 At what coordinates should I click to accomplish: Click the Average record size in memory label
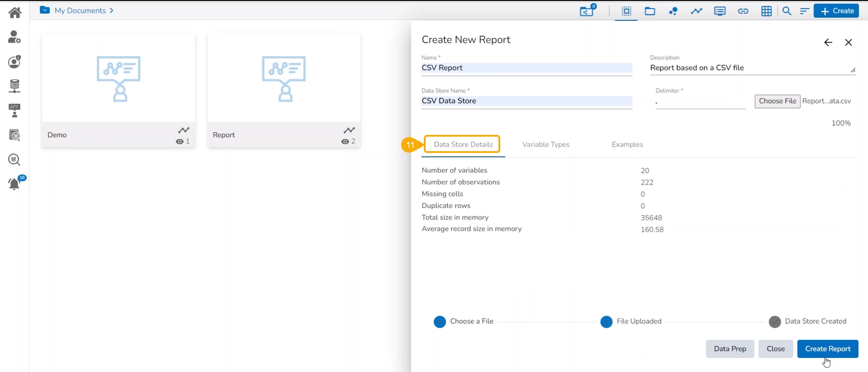tap(472, 229)
